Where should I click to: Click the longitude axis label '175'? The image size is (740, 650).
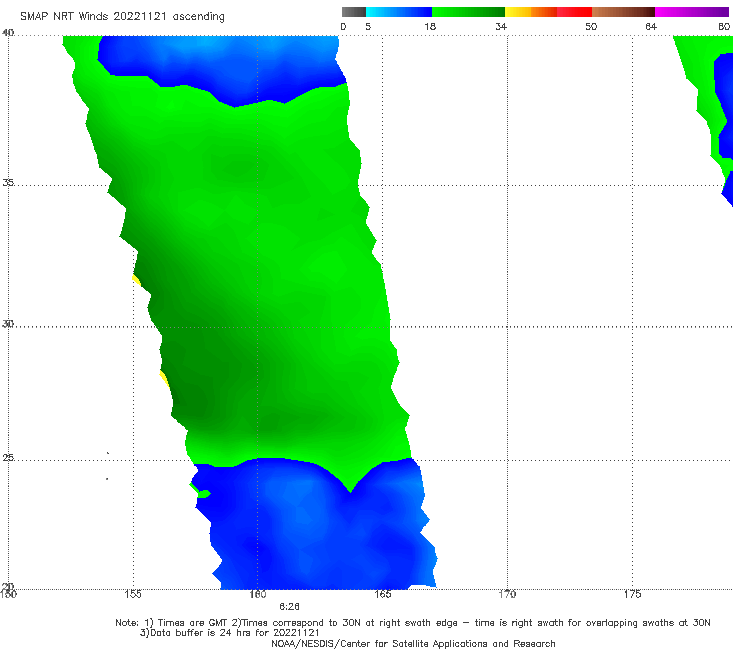pos(632,594)
